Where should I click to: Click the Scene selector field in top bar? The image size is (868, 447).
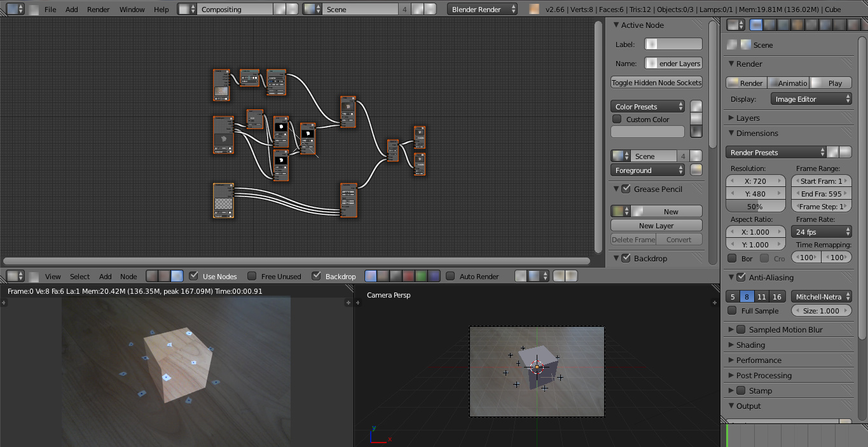(x=360, y=10)
